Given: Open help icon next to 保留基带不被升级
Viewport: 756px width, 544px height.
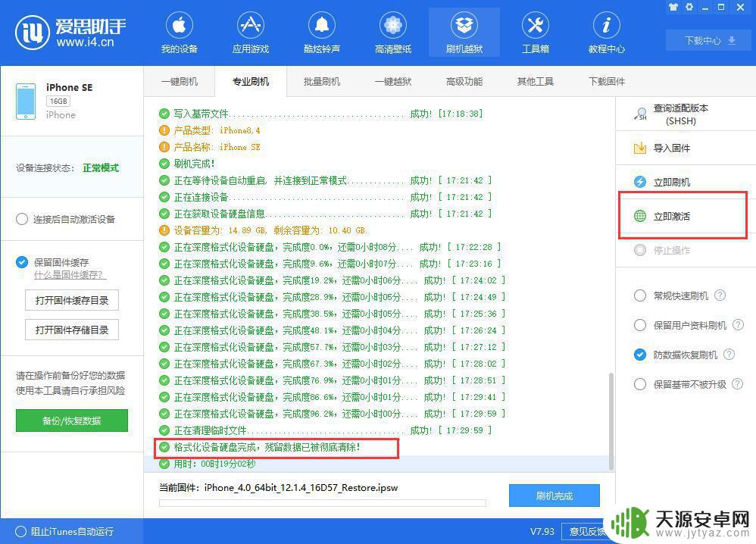Looking at the screenshot, I should click(x=738, y=384).
